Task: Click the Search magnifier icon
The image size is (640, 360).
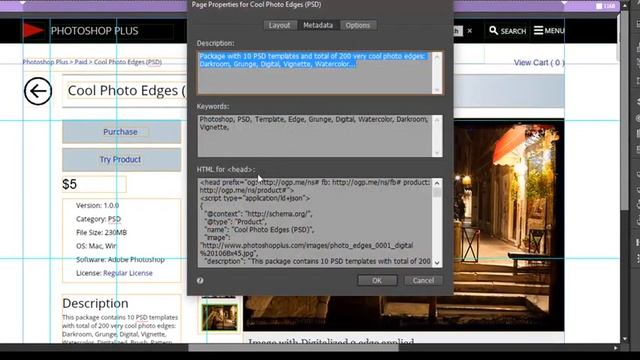Action: pyautogui.click(x=493, y=31)
